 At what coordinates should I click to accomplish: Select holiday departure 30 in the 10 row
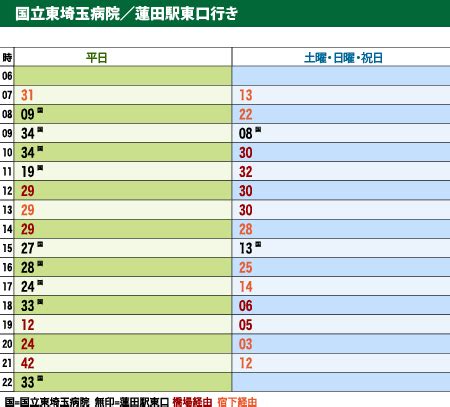(246, 153)
